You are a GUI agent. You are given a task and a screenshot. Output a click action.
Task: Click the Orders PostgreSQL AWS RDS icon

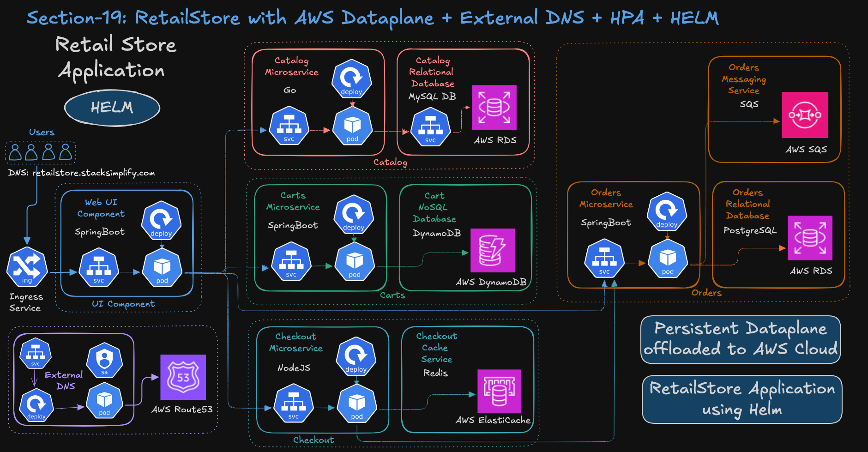pos(809,240)
